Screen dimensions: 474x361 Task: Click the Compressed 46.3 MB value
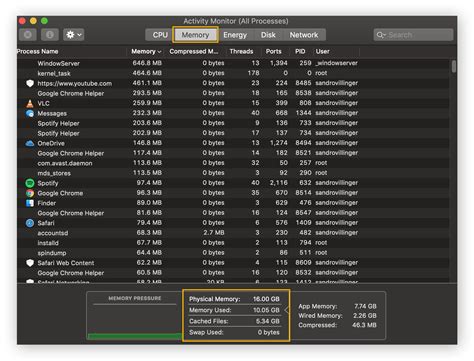click(364, 325)
